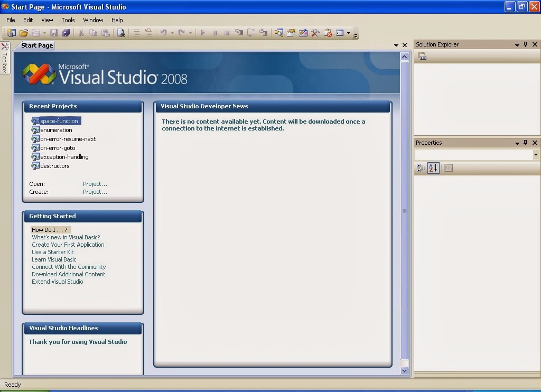This screenshot has width=541, height=392.
Task: Click the Create Project... link
Action: point(95,192)
